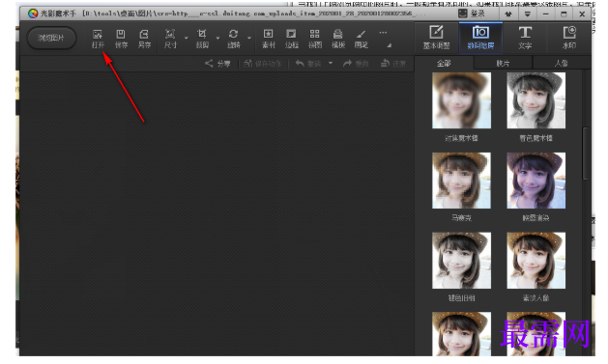Launch the 拼图 collage tool
608x364 pixels.
pos(315,39)
